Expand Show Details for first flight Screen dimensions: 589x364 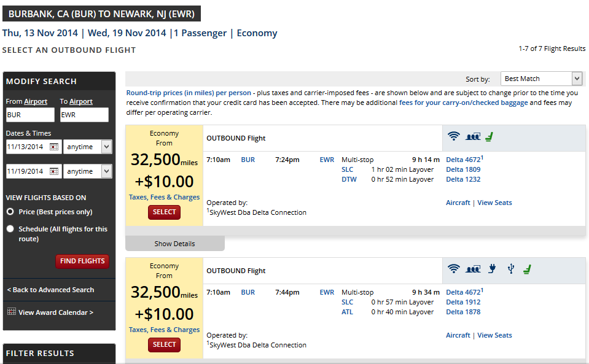pos(174,244)
